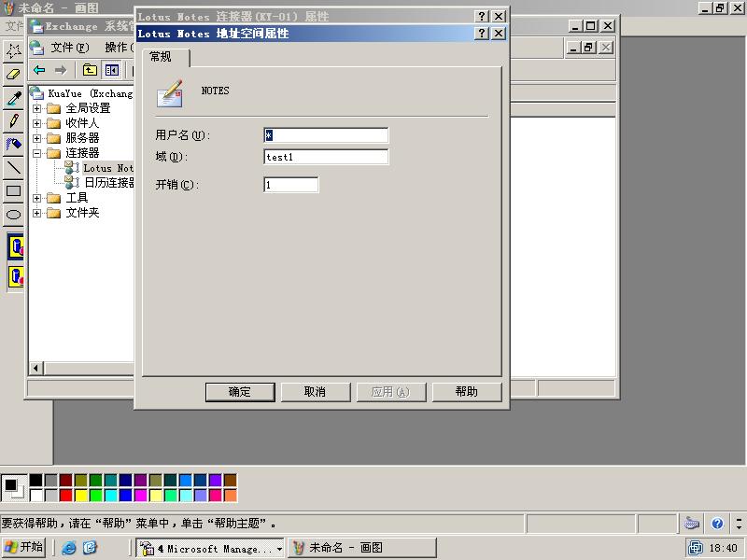The image size is (747, 560).
Task: Select the Eraser tool in Paint
Action: click(13, 75)
